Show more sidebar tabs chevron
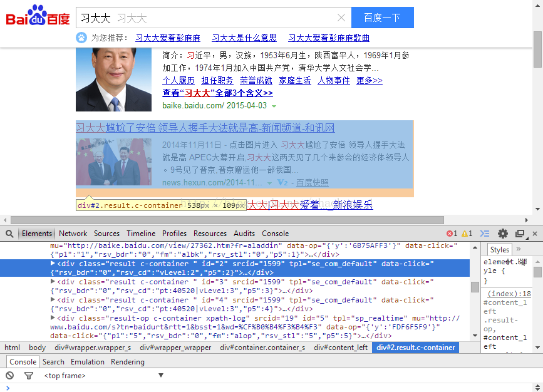 519,249
